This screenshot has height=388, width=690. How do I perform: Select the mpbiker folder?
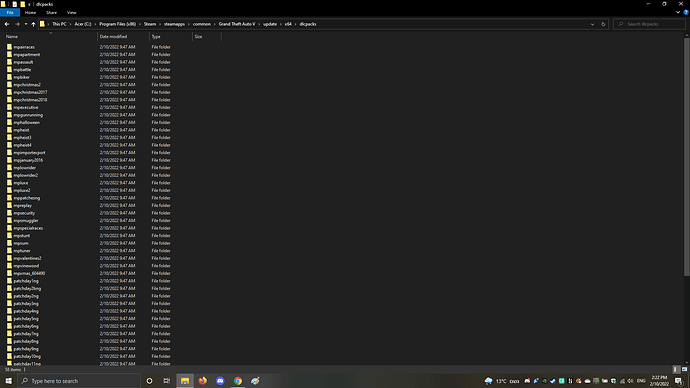pyautogui.click(x=22, y=77)
